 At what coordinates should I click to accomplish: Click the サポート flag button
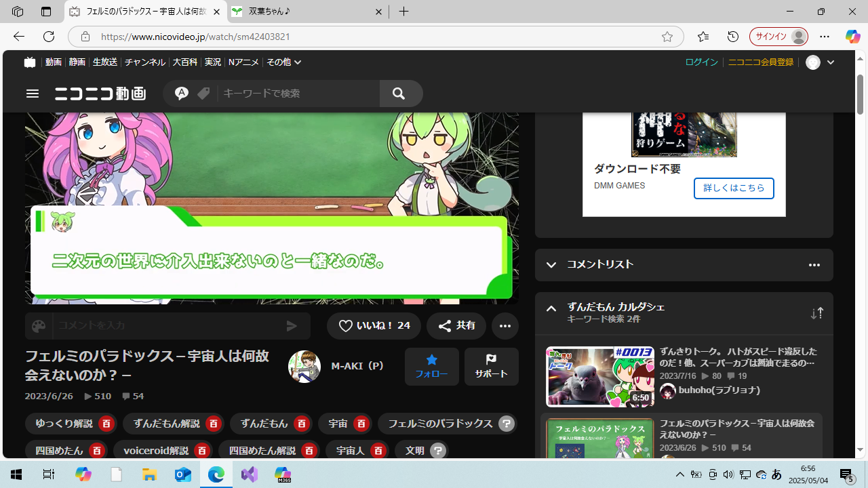(492, 367)
